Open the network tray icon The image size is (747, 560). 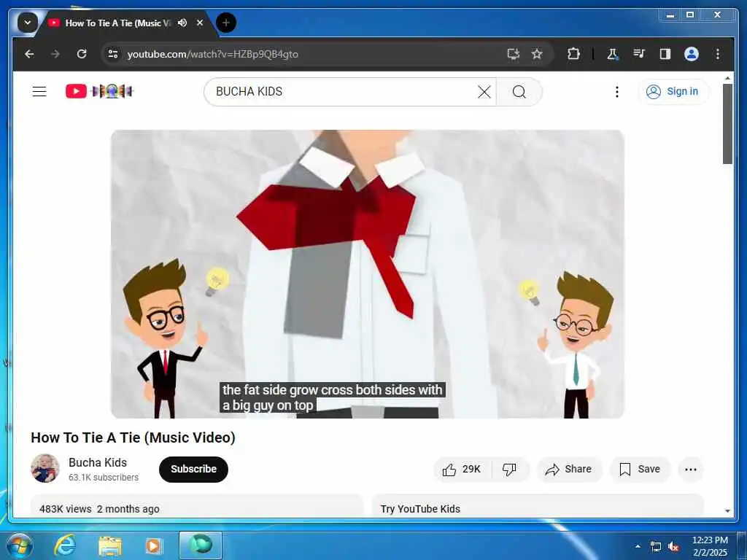(x=656, y=546)
